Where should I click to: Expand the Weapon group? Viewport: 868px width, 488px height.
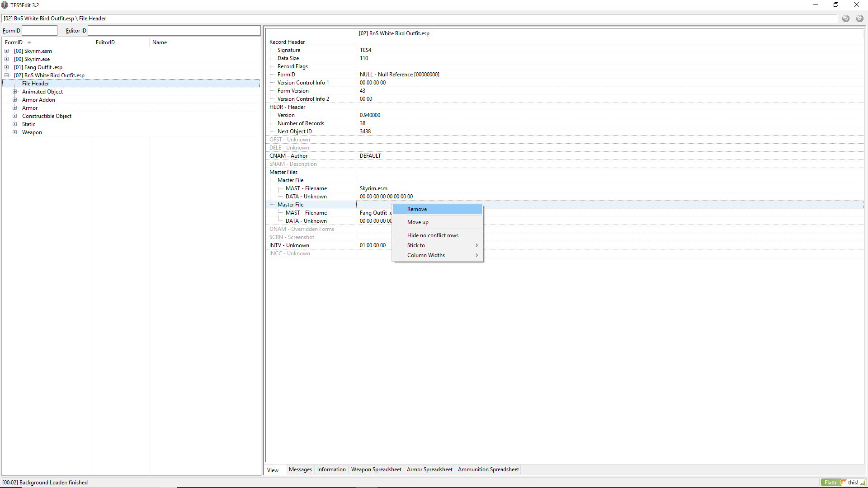pyautogui.click(x=15, y=132)
